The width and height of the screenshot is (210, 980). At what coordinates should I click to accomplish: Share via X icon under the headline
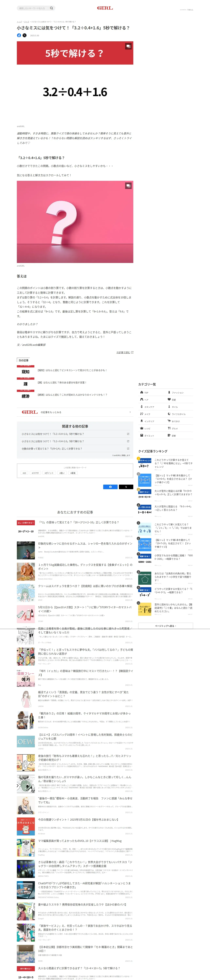(x=24, y=35)
